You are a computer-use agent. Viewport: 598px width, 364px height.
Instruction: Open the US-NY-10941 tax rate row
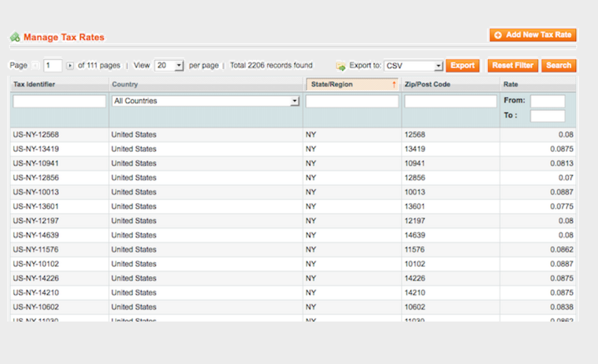click(x=293, y=163)
